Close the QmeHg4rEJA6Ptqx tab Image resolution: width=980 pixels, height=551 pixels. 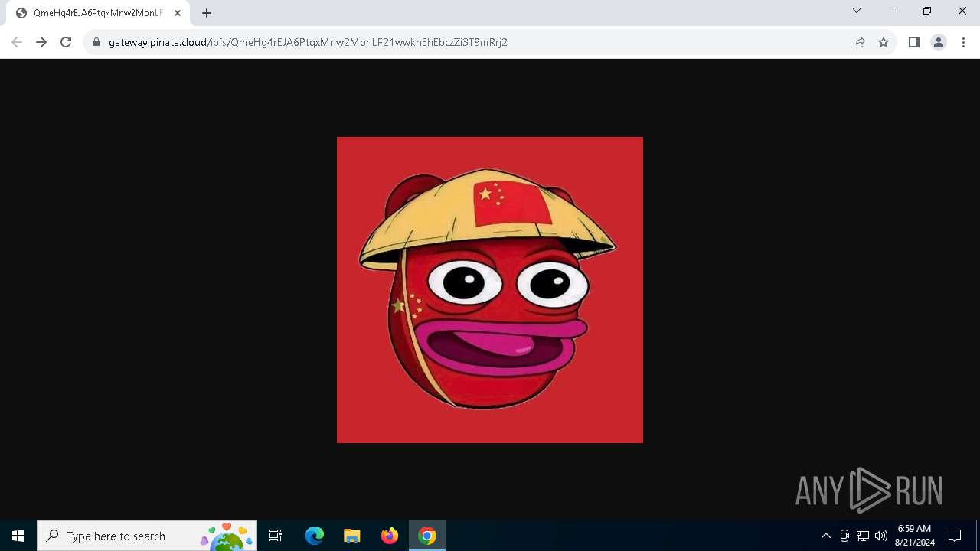(x=178, y=13)
